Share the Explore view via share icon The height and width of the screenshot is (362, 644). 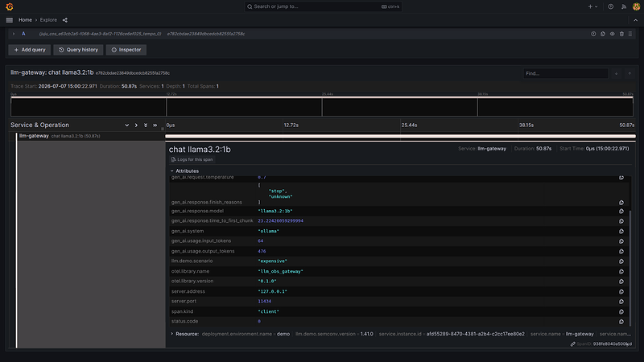click(x=65, y=19)
